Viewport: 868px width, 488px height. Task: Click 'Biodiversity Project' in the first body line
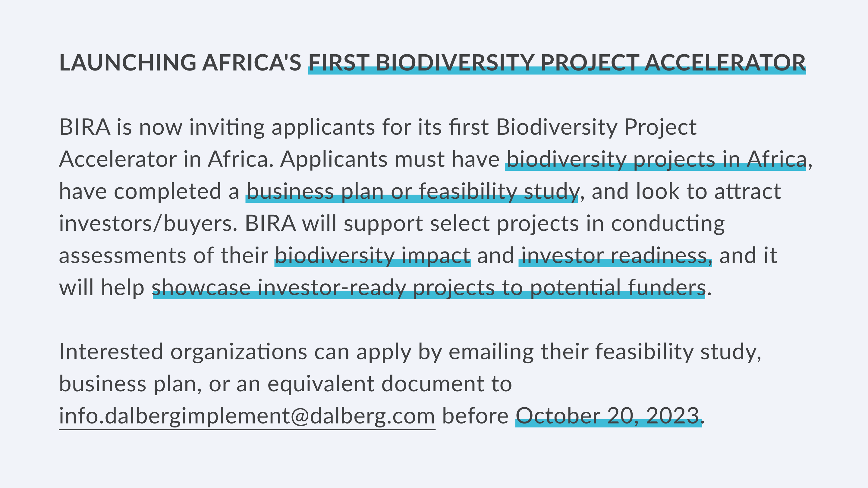[596, 128]
